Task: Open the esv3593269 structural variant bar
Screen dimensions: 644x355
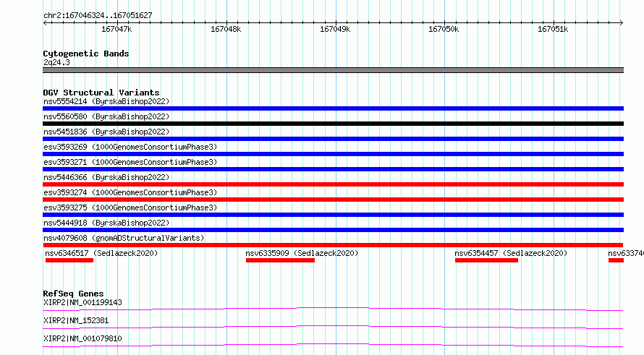Action: point(333,154)
